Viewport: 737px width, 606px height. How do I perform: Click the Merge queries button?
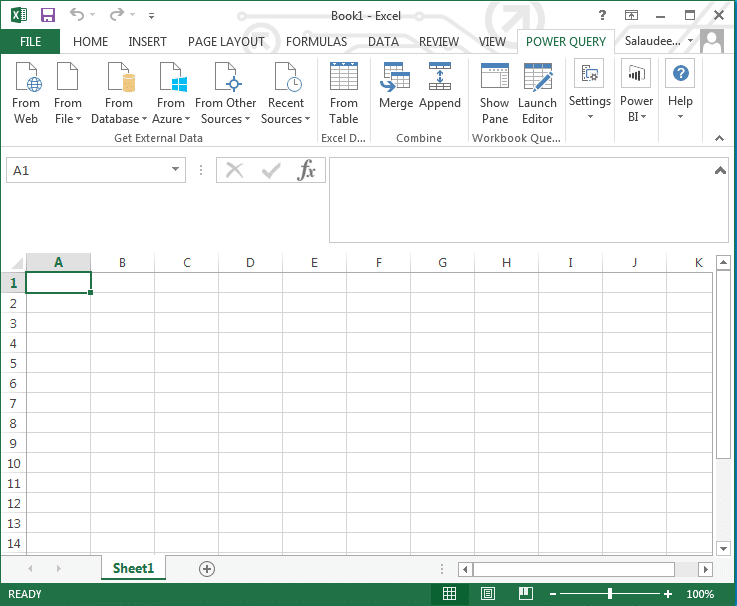[x=396, y=86]
